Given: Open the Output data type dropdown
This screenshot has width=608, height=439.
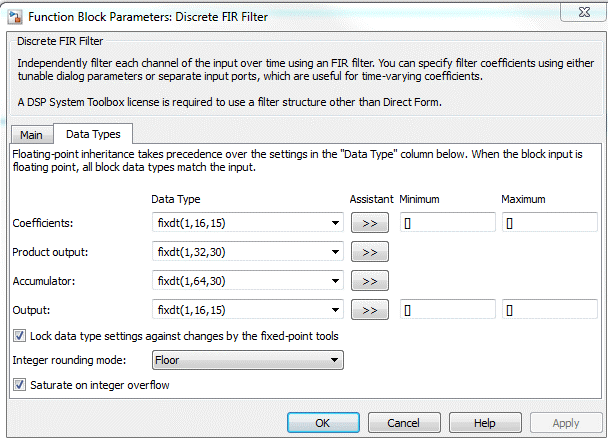Looking at the screenshot, I should coord(335,311).
